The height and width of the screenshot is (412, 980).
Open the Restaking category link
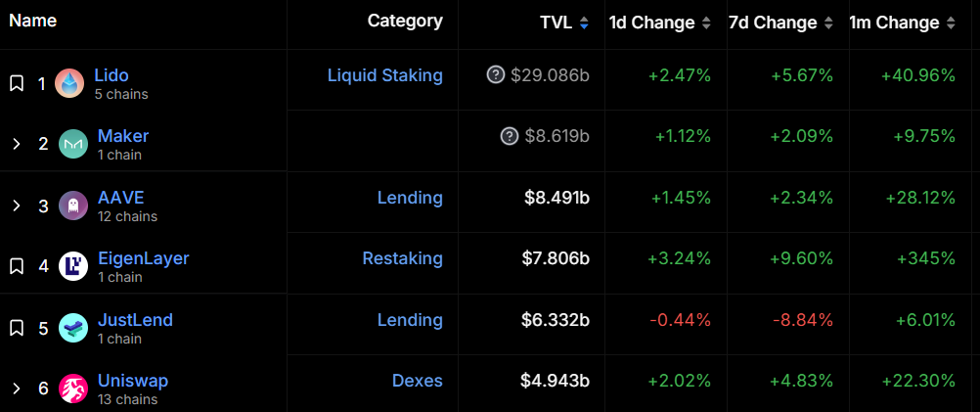[x=403, y=258]
